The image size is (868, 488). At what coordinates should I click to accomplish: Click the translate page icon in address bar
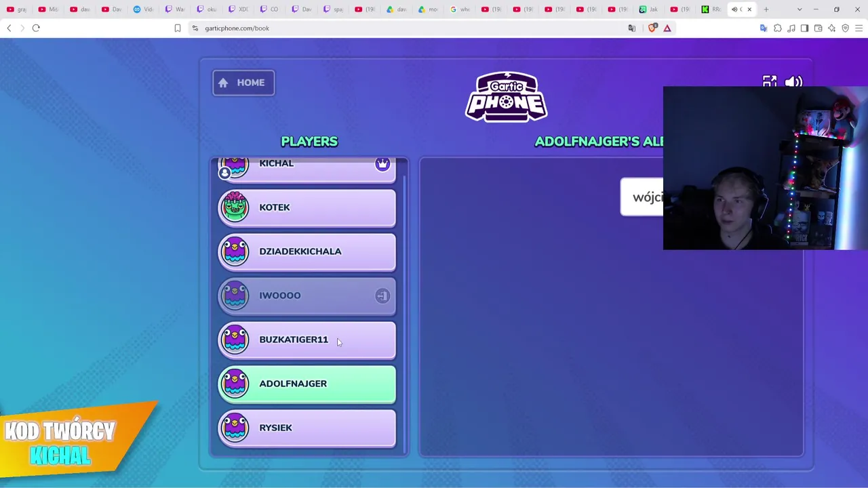[x=632, y=28]
